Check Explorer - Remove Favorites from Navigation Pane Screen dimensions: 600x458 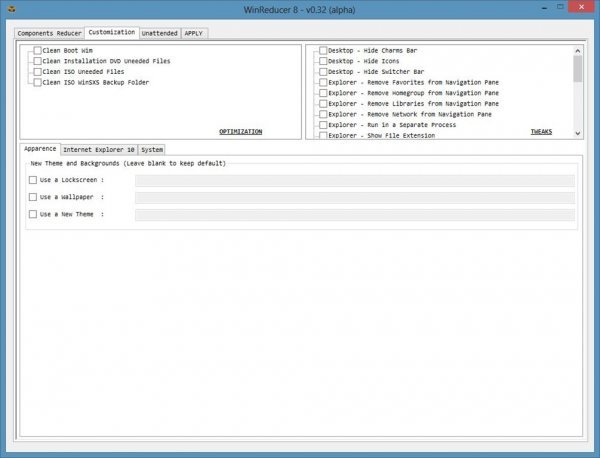coord(323,82)
